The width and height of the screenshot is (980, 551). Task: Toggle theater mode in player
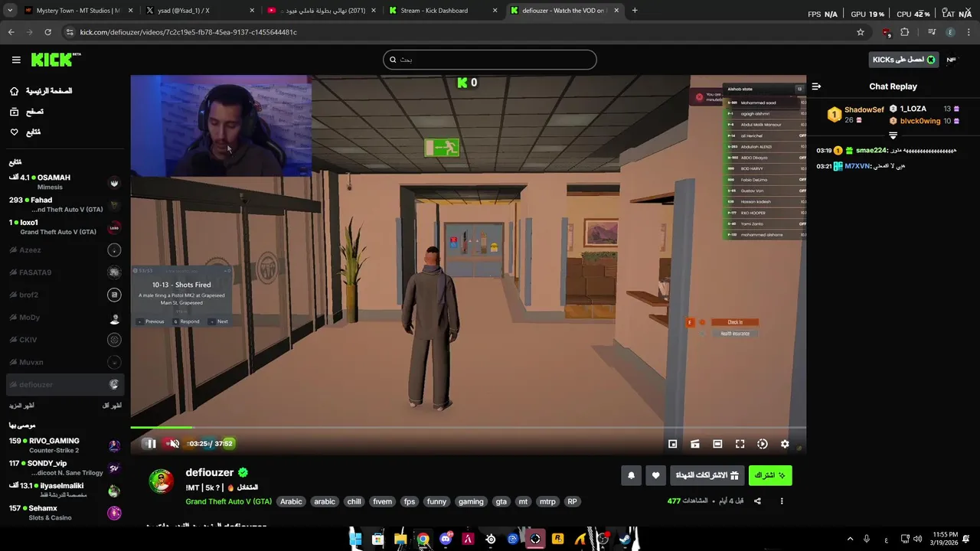click(717, 444)
